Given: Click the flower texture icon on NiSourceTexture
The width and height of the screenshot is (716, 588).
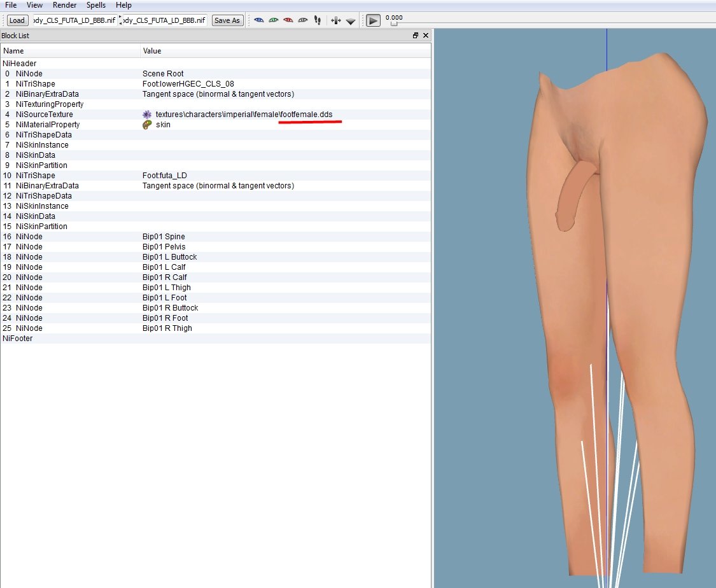Looking at the screenshot, I should (147, 115).
